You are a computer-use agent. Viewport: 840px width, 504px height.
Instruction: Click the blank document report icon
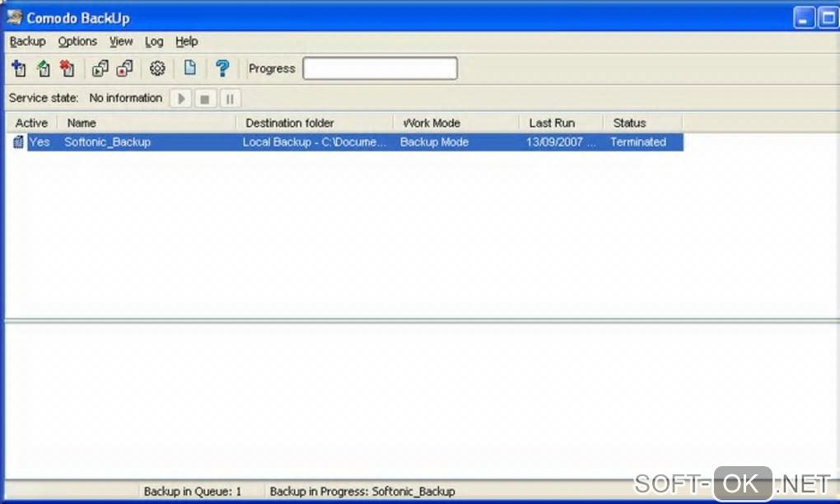click(189, 68)
